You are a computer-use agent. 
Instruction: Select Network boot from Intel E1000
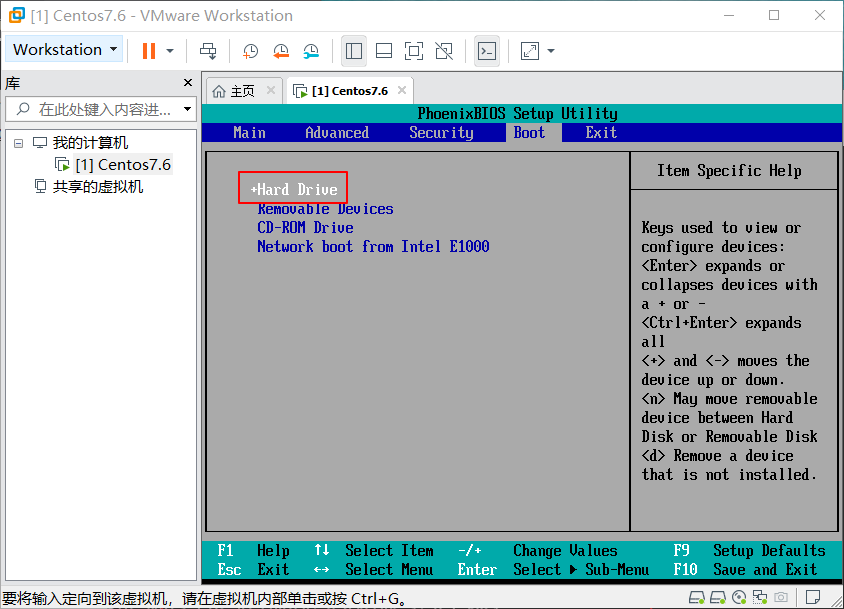(x=373, y=247)
